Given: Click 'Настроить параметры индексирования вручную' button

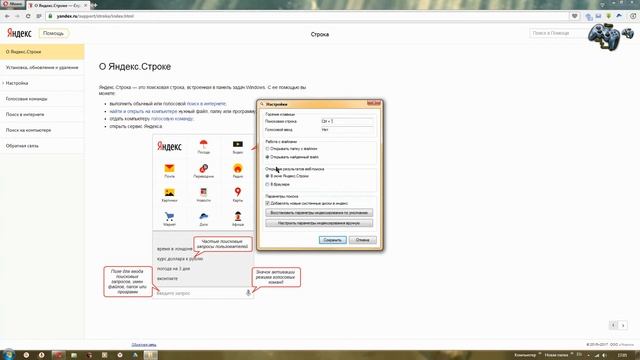Looking at the screenshot, I should point(319,223).
